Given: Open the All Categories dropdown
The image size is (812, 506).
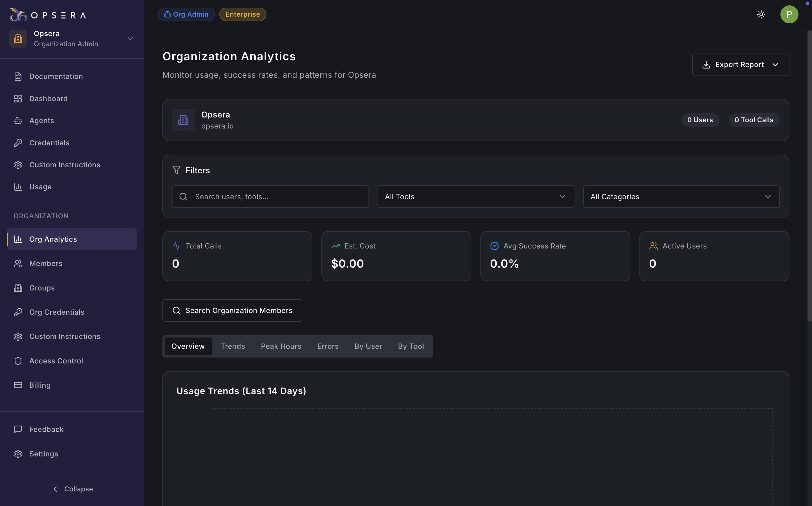Looking at the screenshot, I should click(x=681, y=197).
